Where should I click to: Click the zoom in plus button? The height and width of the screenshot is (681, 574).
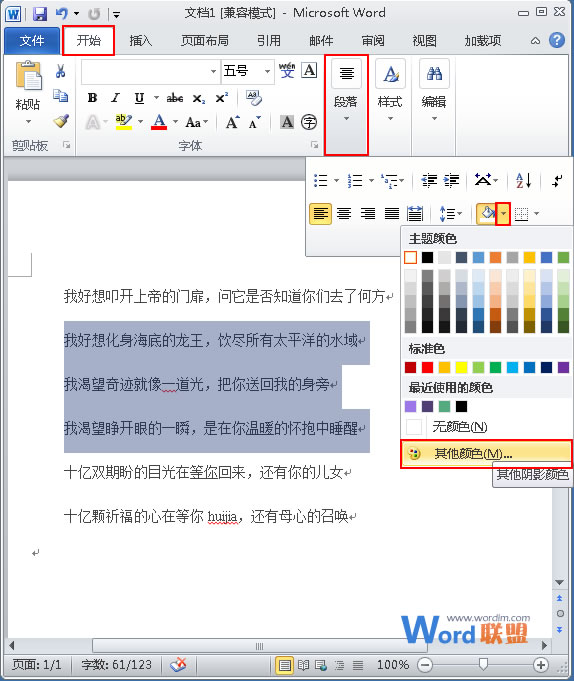pos(540,664)
